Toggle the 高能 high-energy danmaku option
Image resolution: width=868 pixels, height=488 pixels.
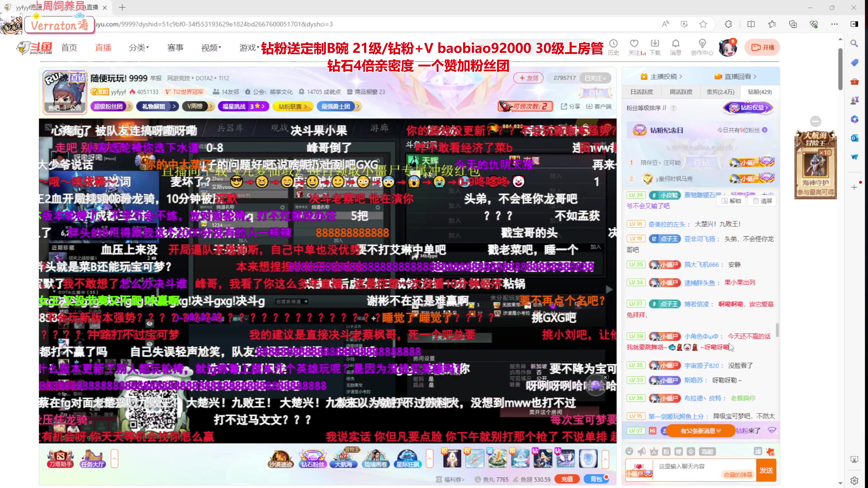(x=707, y=451)
